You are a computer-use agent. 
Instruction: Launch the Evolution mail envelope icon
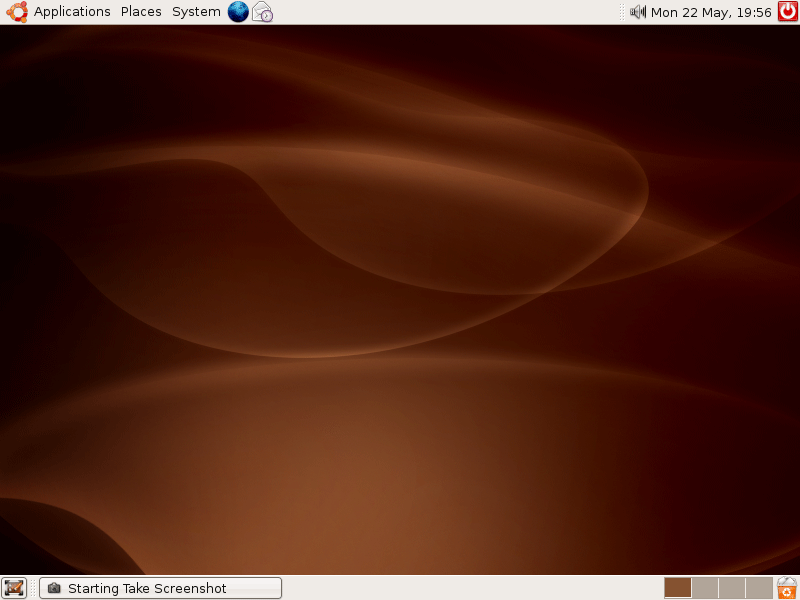(262, 12)
